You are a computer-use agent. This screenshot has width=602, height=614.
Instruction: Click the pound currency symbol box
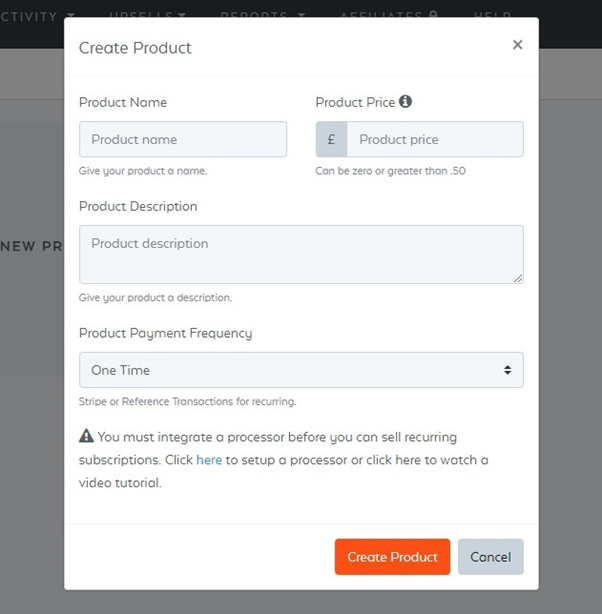[x=331, y=139]
